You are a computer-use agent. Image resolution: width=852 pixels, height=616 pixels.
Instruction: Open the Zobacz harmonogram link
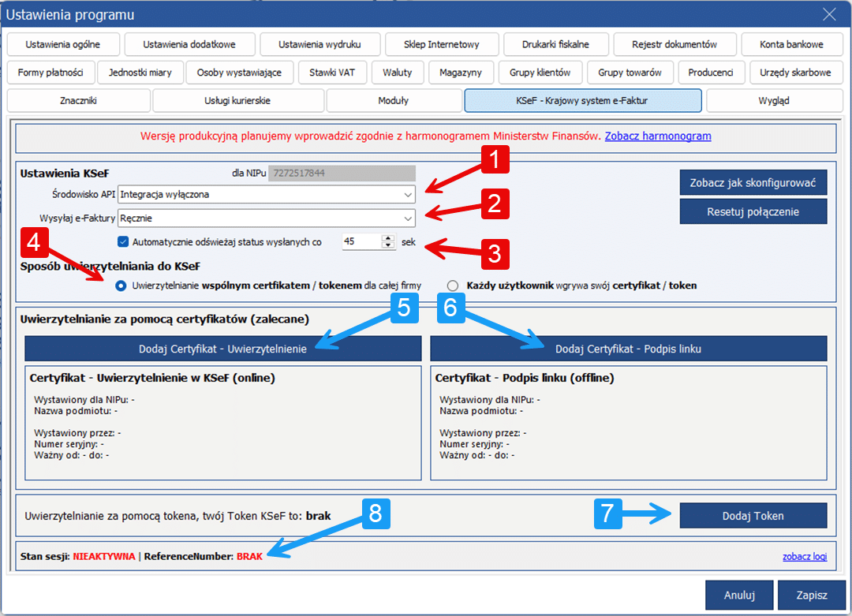[x=658, y=136]
